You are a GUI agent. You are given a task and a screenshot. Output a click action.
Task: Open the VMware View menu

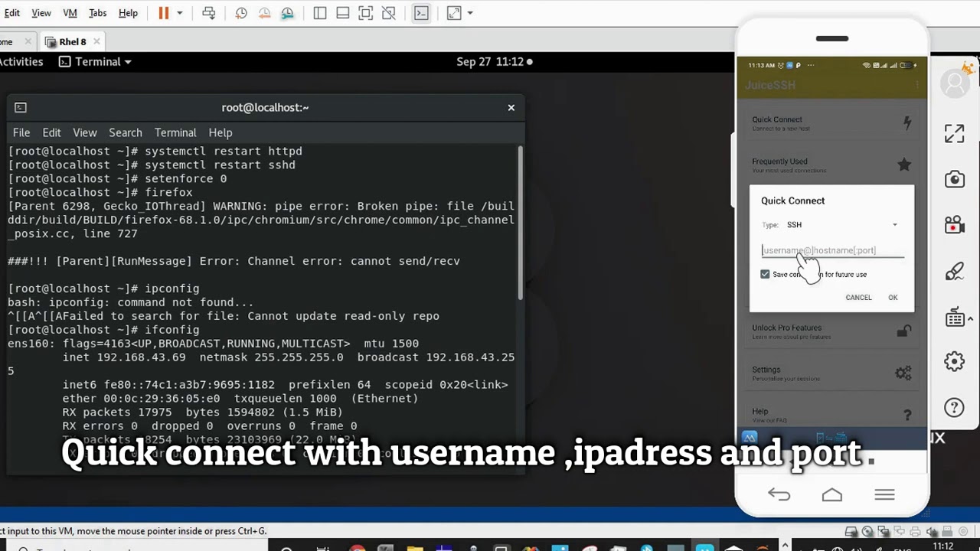tap(41, 13)
